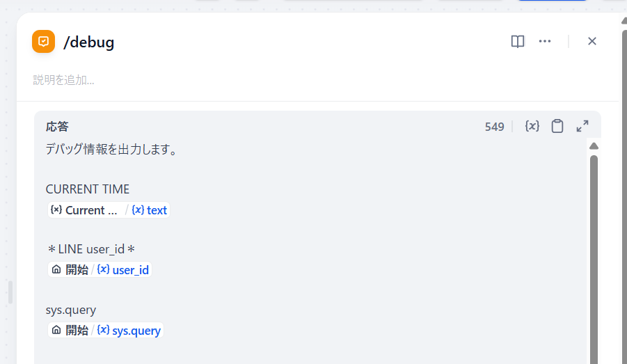Click the 応答 section label
The width and height of the screenshot is (627, 364).
pyautogui.click(x=57, y=127)
